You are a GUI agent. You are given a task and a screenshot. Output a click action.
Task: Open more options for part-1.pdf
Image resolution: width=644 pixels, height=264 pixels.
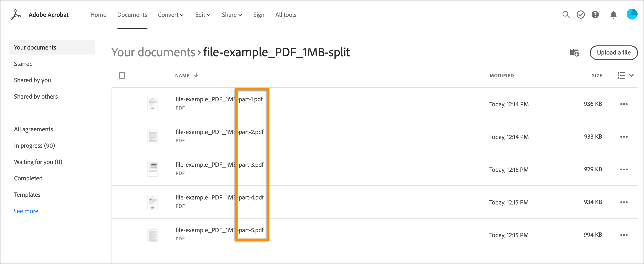point(624,104)
